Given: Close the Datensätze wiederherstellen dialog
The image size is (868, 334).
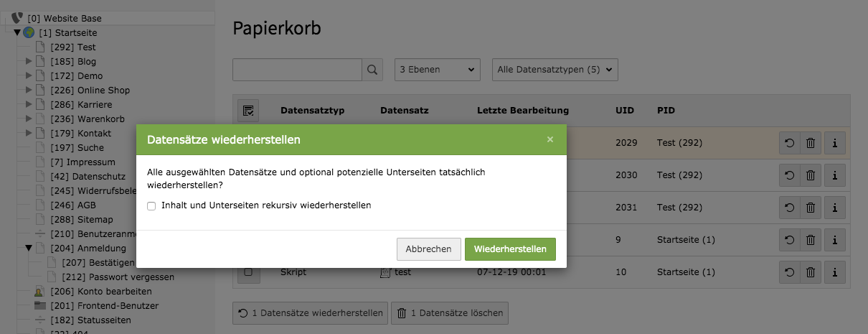Looking at the screenshot, I should point(550,139).
